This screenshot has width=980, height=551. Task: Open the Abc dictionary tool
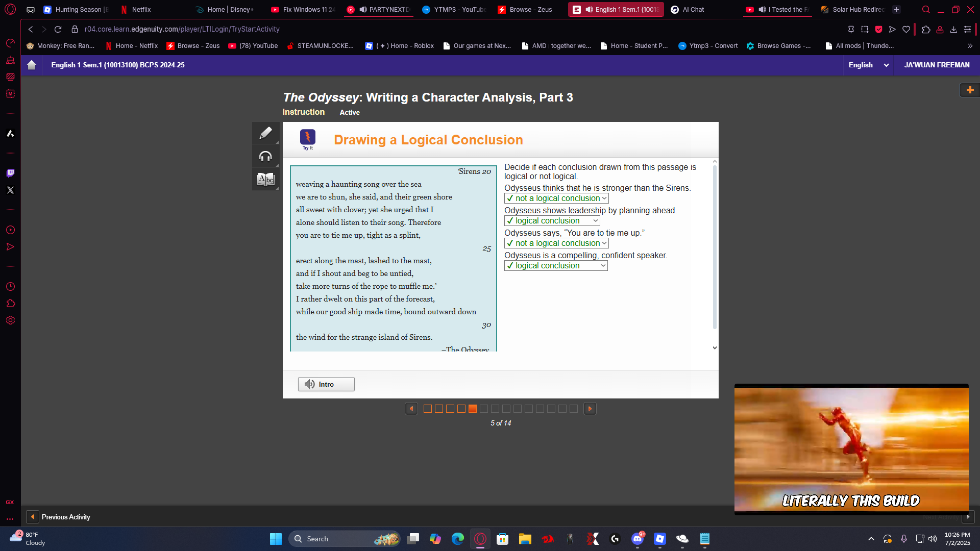click(265, 179)
